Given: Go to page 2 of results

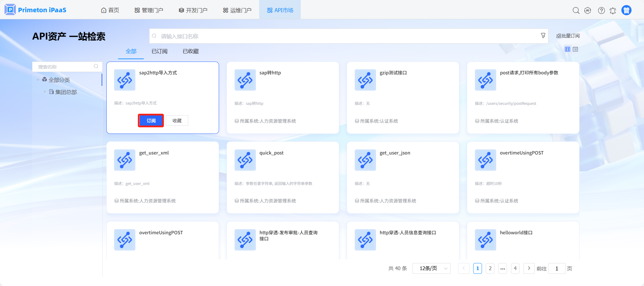Looking at the screenshot, I should click(x=490, y=268).
